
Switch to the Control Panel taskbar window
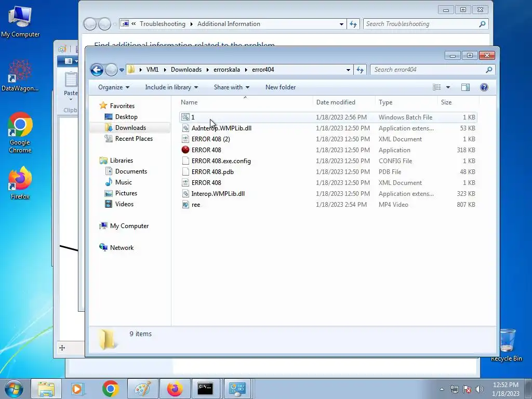point(237,389)
